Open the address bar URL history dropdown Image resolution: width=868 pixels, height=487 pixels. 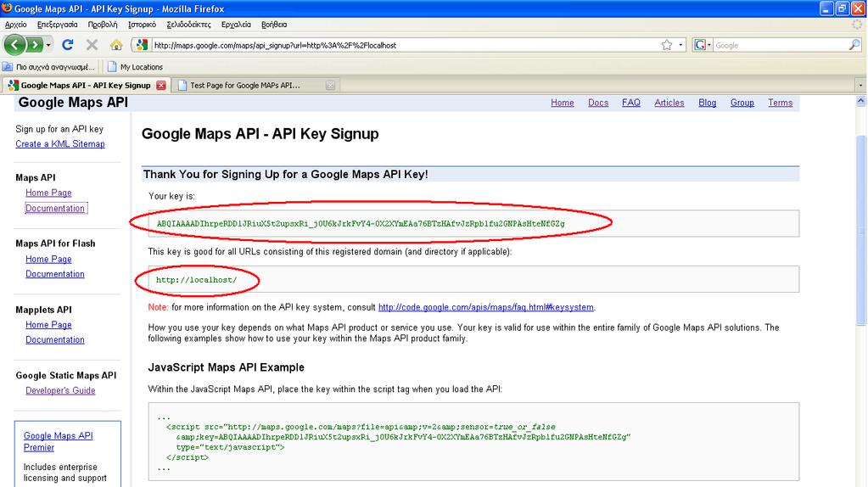(680, 45)
